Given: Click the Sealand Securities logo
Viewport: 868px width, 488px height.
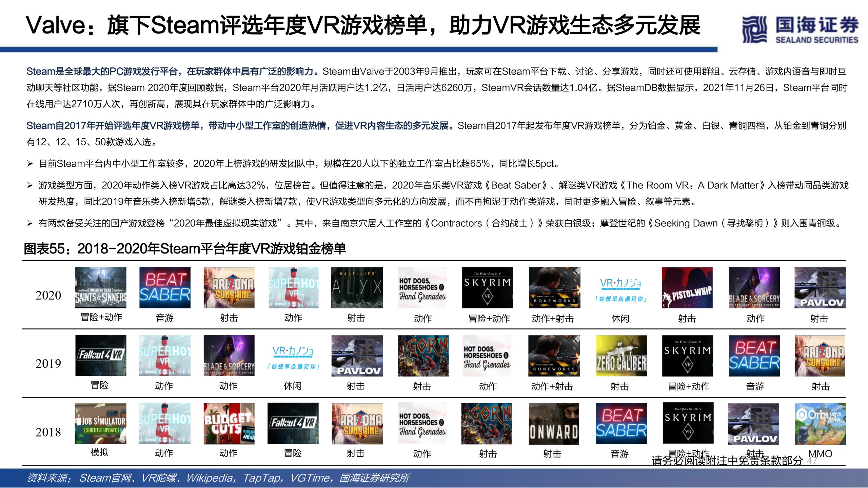Looking at the screenshot, I should point(800,29).
